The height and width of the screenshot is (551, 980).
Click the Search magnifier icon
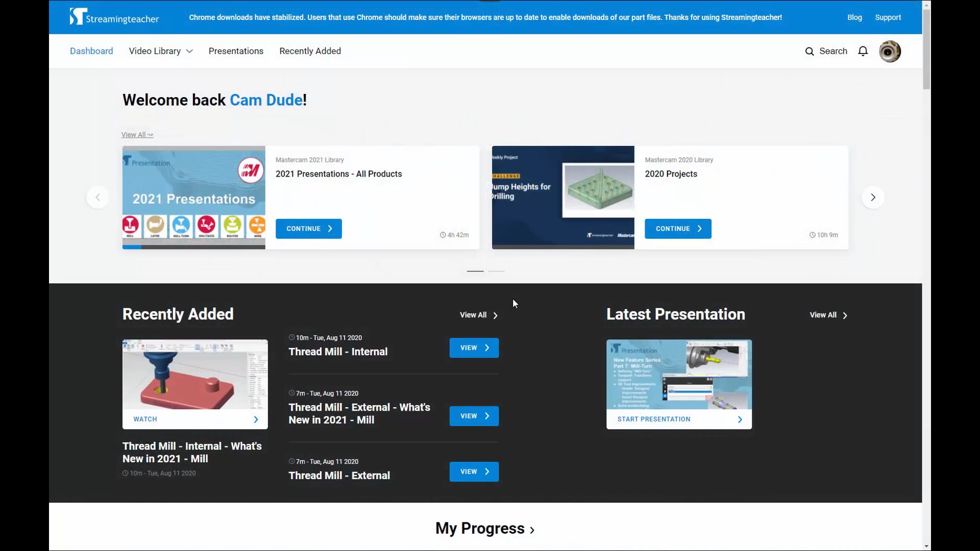pos(810,51)
